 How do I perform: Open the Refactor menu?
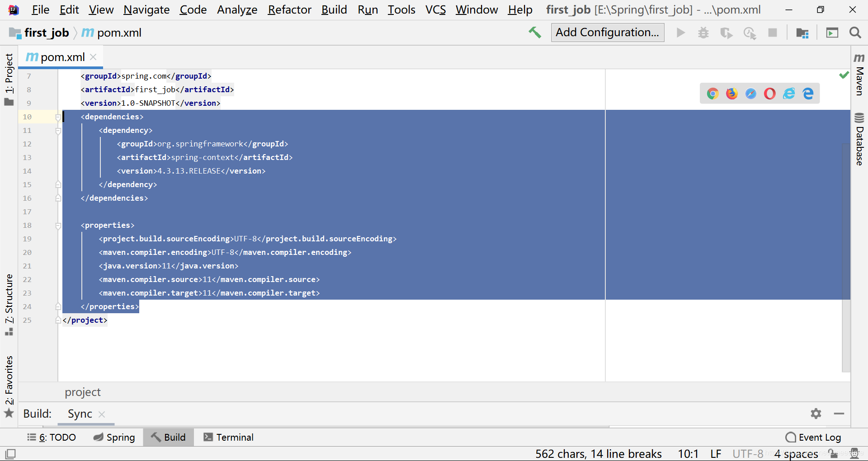tap(289, 9)
